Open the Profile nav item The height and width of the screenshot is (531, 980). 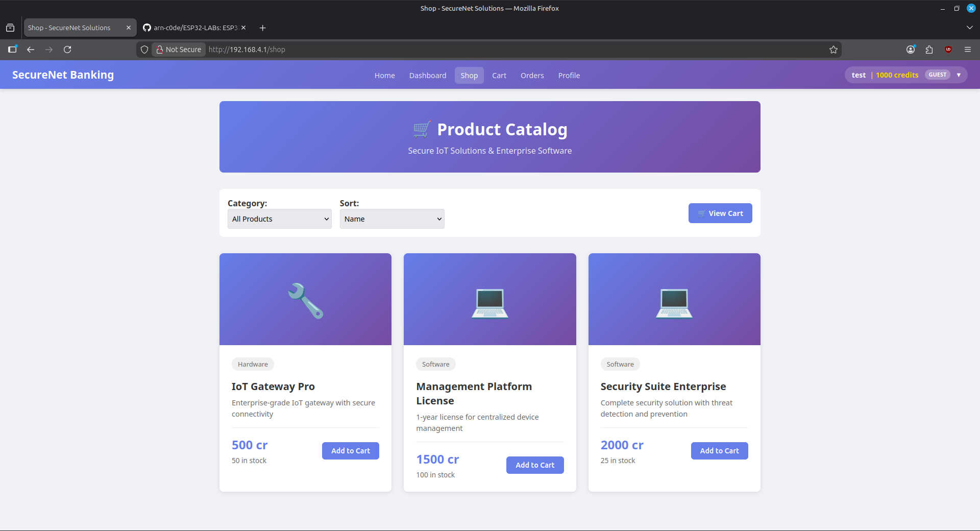[x=569, y=76]
